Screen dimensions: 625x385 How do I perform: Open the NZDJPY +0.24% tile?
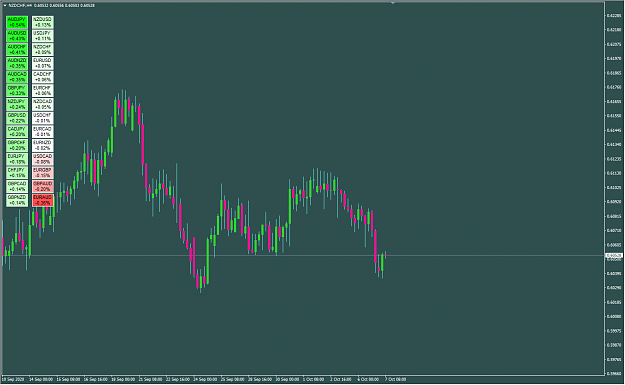[17, 104]
